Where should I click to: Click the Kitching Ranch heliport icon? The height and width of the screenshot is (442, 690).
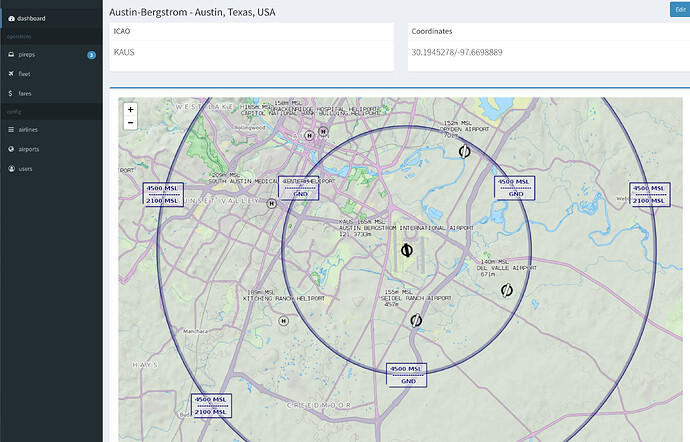[x=284, y=321]
